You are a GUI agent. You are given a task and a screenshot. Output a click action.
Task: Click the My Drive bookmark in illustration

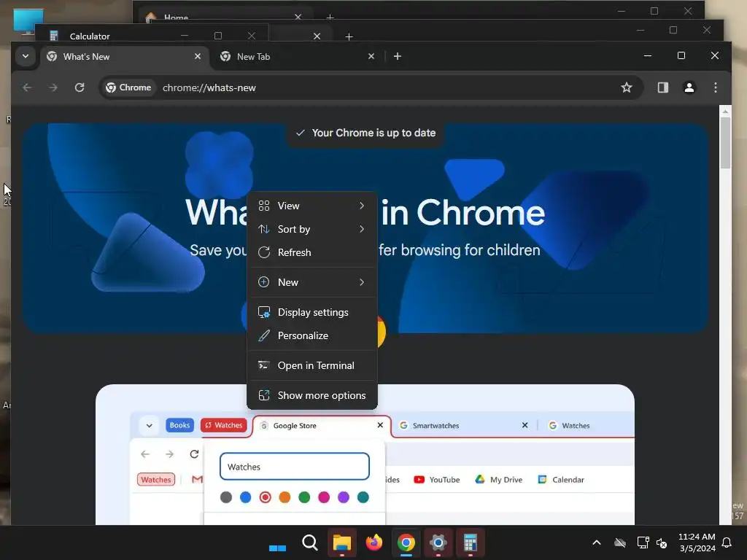click(498, 480)
